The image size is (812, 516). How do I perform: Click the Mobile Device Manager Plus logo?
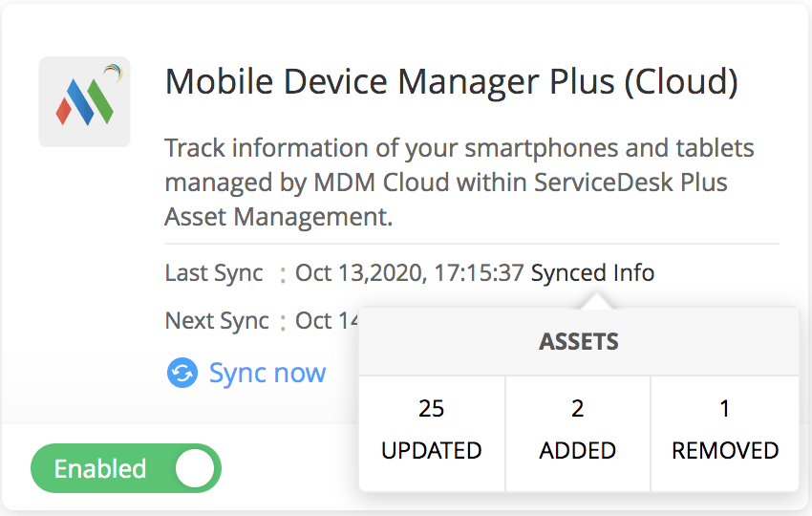(84, 101)
